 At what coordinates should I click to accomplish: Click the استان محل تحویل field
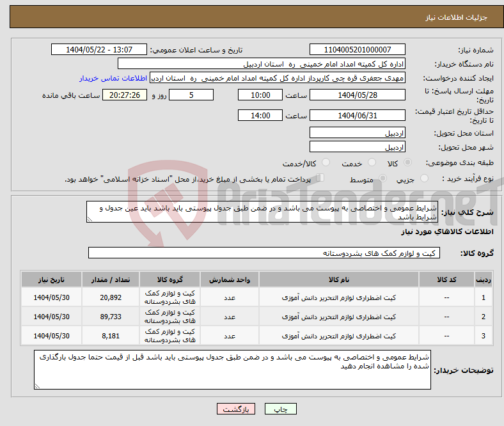(x=357, y=133)
